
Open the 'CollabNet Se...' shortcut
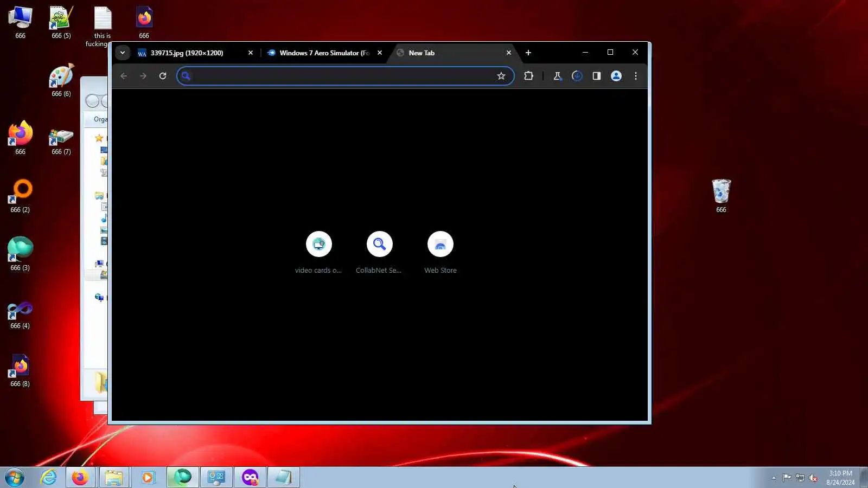379,252
